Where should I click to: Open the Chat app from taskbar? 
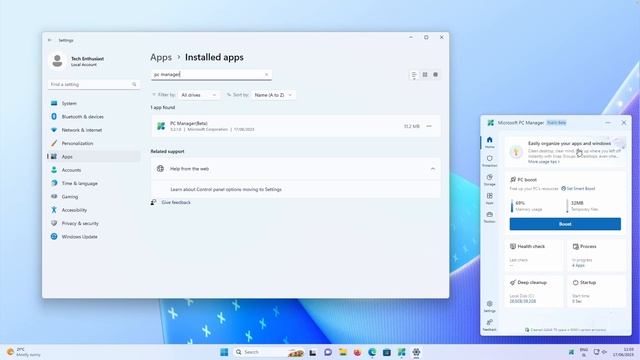pyautogui.click(x=328, y=352)
